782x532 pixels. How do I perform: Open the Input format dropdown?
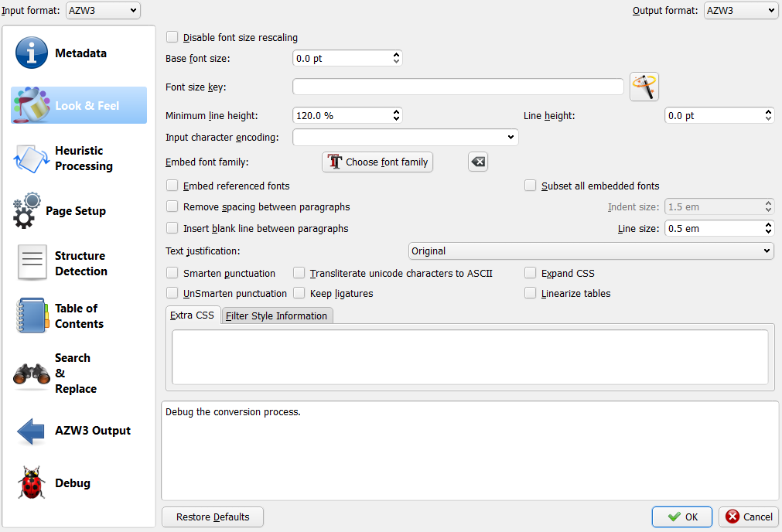pyautogui.click(x=103, y=10)
